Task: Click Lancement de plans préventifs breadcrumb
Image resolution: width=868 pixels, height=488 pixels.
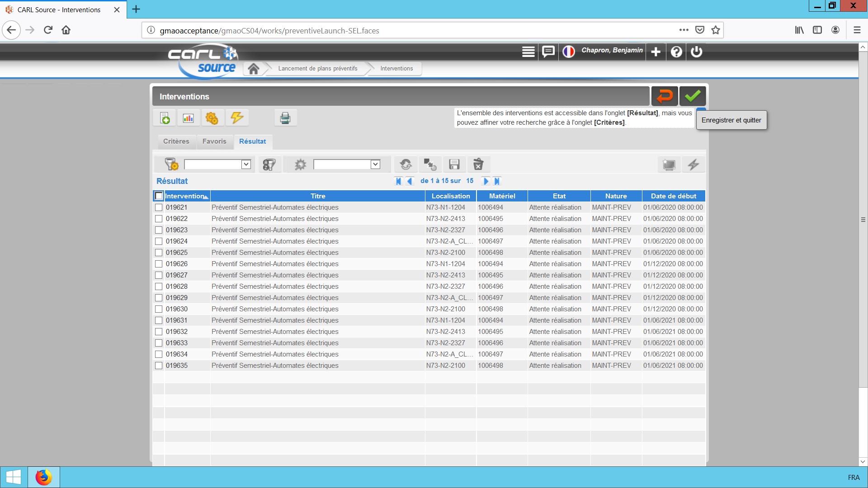Action: pyautogui.click(x=317, y=69)
